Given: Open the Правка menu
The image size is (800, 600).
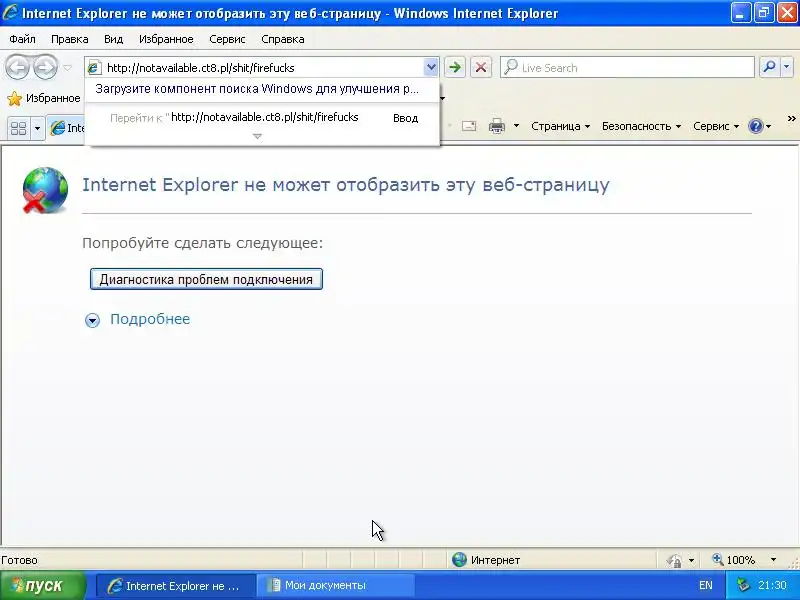Looking at the screenshot, I should tap(70, 39).
